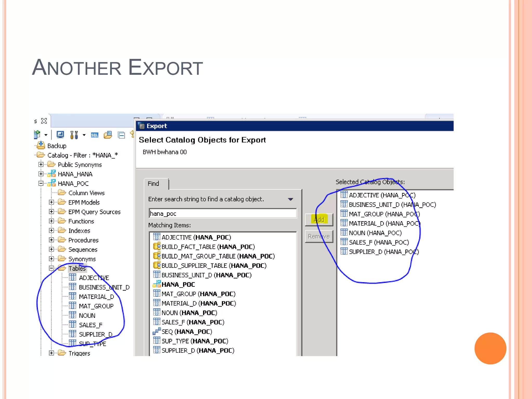The height and width of the screenshot is (399, 532).
Task: Open search string history dropdown arrow
Action: tap(290, 199)
